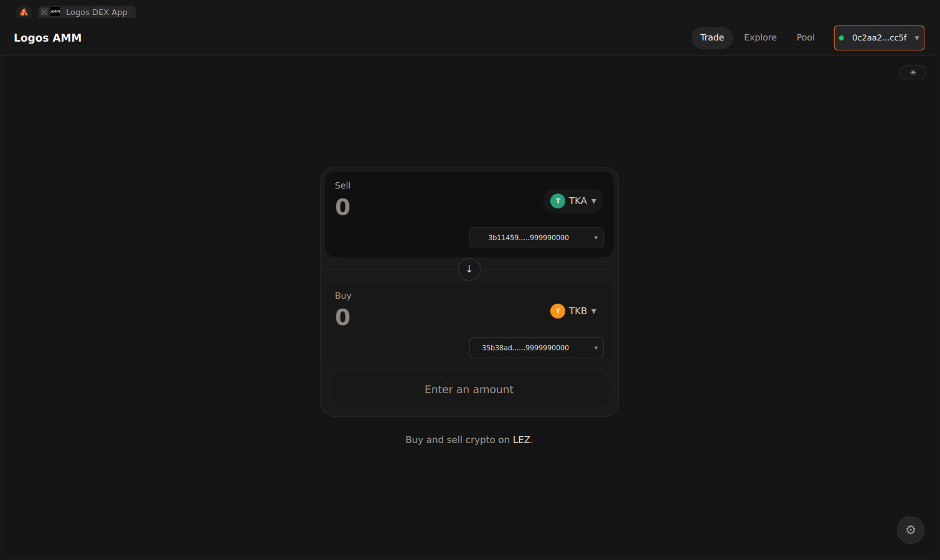Click the green TKA token icon
The width and height of the screenshot is (940, 560).
tap(558, 201)
